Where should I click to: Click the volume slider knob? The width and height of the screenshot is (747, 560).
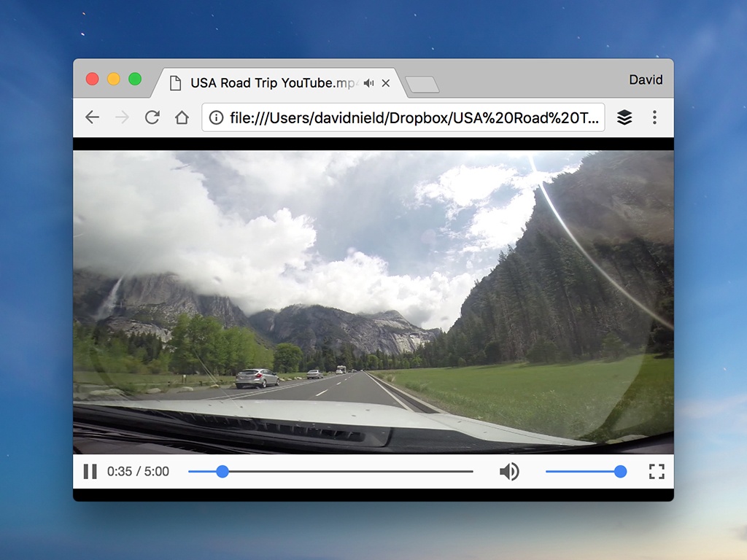coord(620,472)
